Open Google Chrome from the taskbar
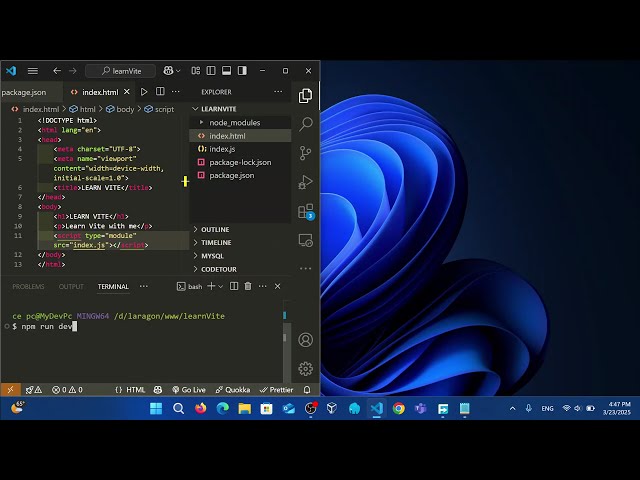The height and width of the screenshot is (480, 640). 399,408
